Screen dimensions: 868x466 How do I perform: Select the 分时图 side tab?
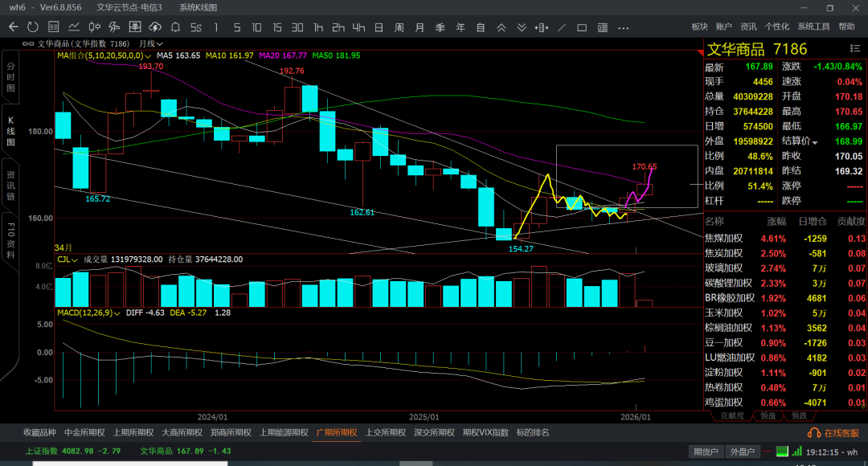pos(10,77)
